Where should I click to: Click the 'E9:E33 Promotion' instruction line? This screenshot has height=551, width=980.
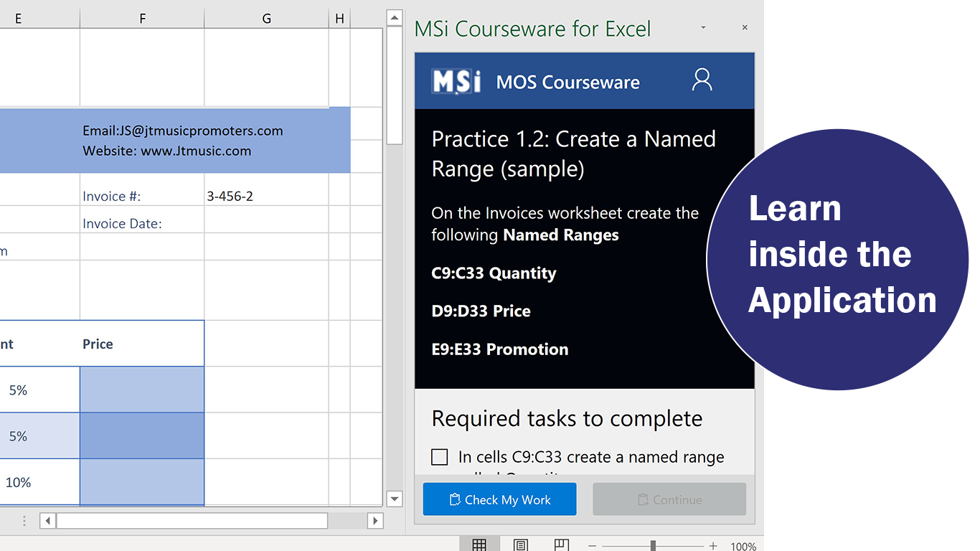click(500, 349)
